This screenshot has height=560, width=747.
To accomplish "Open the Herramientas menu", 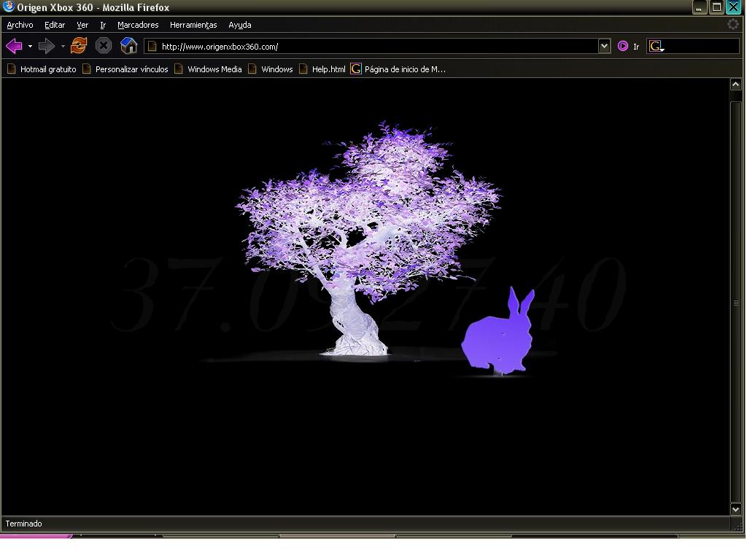I will [193, 25].
